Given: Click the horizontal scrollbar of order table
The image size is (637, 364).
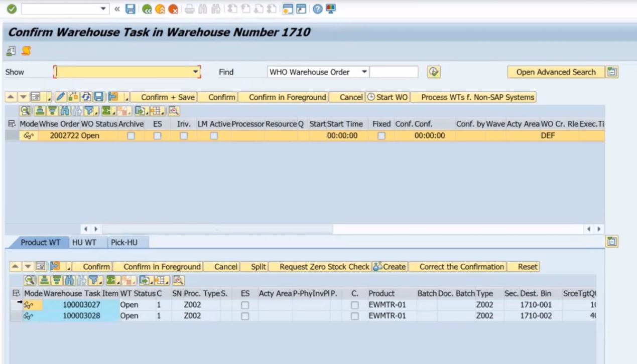Looking at the screenshot, I should [x=218, y=229].
